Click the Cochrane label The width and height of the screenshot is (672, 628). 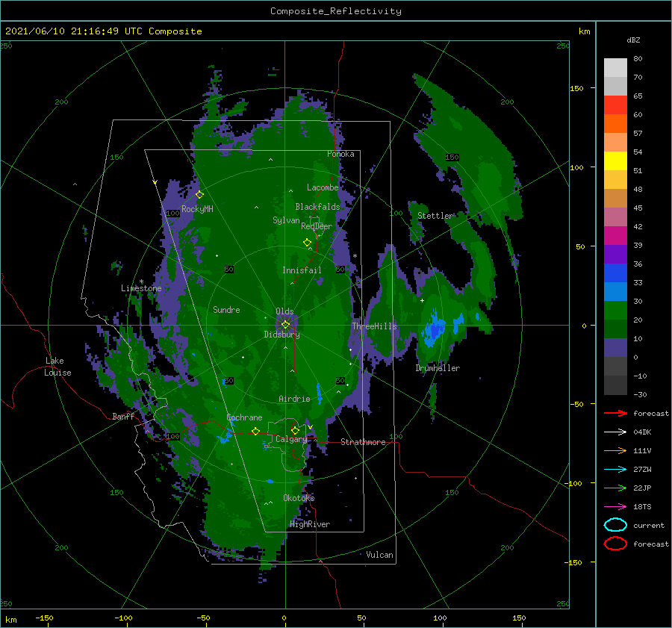point(244,417)
